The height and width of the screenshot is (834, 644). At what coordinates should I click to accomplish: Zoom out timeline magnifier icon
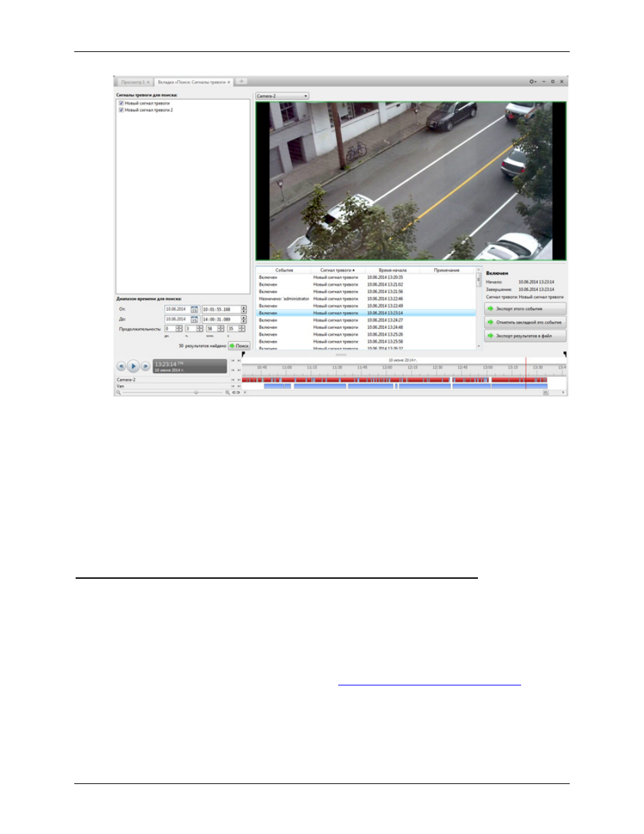[119, 392]
